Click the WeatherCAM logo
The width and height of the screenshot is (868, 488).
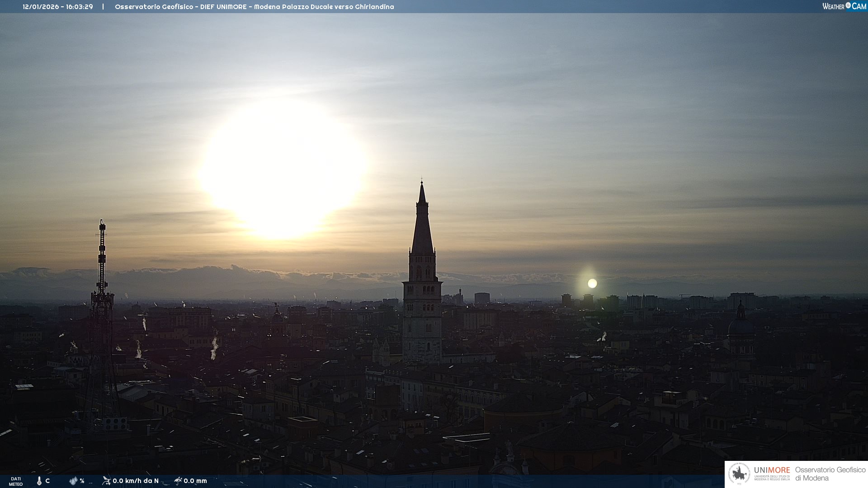pos(844,6)
